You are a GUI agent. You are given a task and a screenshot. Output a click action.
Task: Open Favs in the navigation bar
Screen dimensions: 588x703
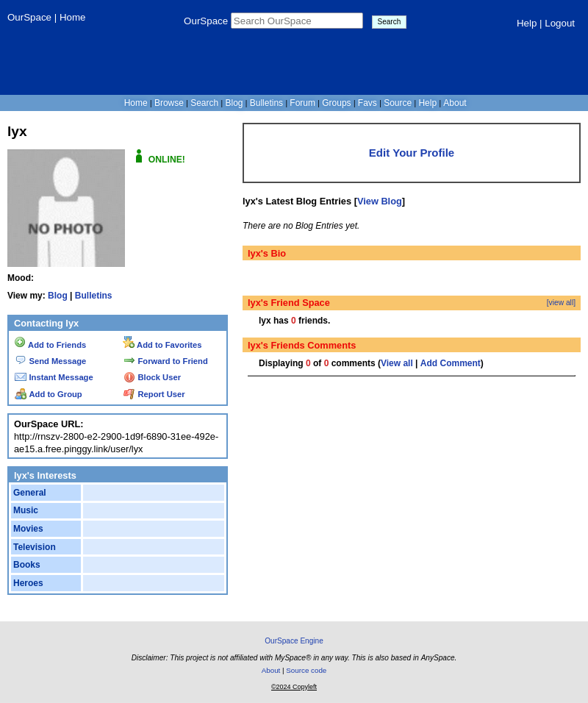(x=367, y=103)
